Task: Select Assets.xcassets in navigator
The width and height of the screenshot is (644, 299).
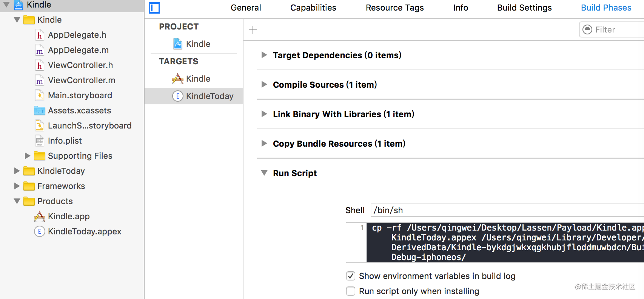Action: click(79, 110)
